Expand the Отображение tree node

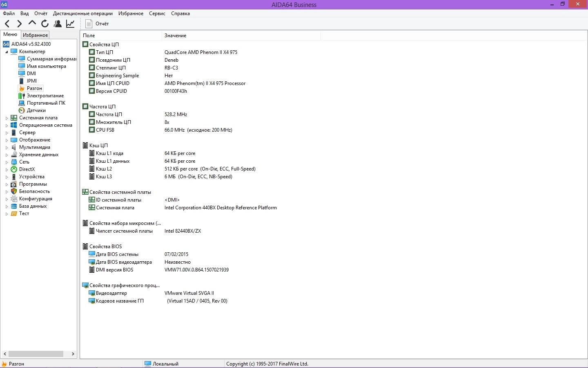pos(7,140)
